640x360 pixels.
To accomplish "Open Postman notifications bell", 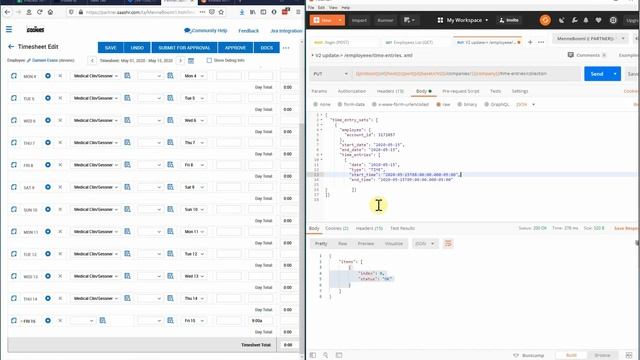I will 586,20.
